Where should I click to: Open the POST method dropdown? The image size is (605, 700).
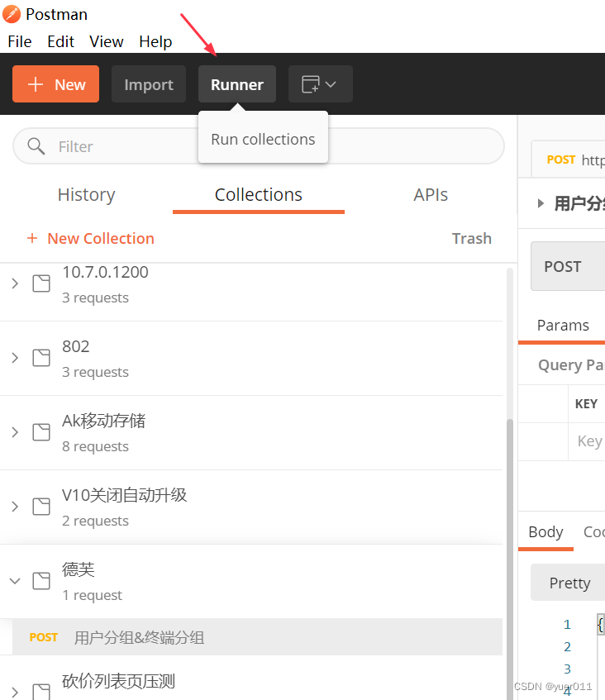pyautogui.click(x=568, y=266)
